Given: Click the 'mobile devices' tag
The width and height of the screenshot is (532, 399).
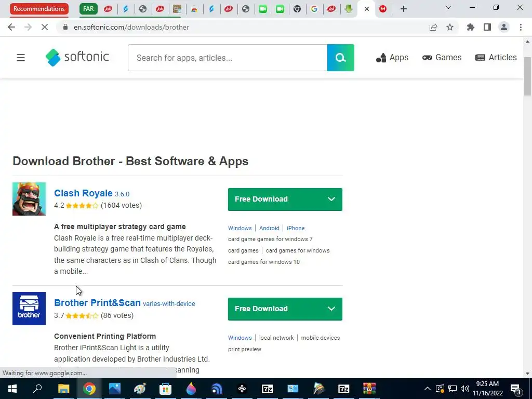Looking at the screenshot, I should 320,338.
